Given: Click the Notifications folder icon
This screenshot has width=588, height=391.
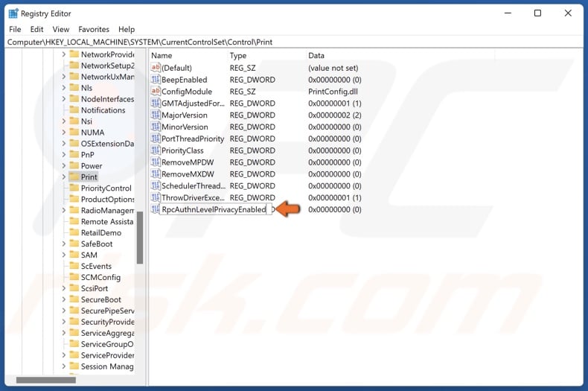Looking at the screenshot, I should [x=74, y=110].
